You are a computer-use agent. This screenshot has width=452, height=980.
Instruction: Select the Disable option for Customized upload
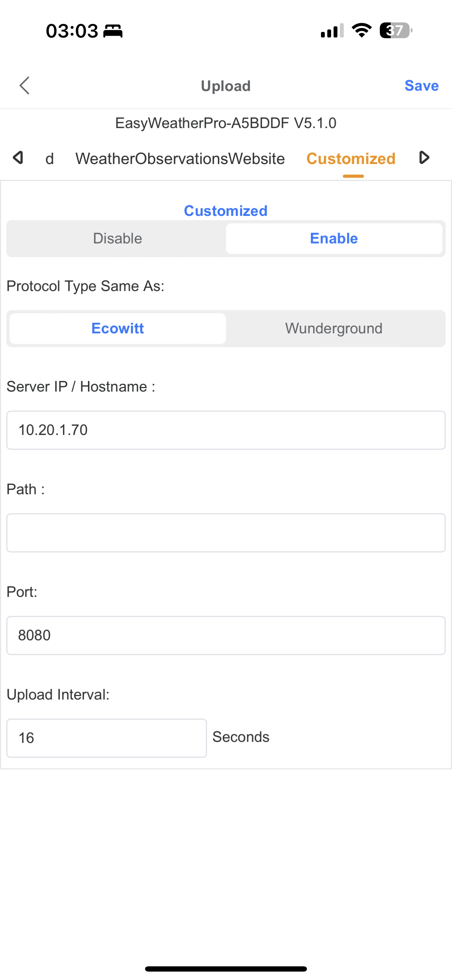pyautogui.click(x=118, y=239)
